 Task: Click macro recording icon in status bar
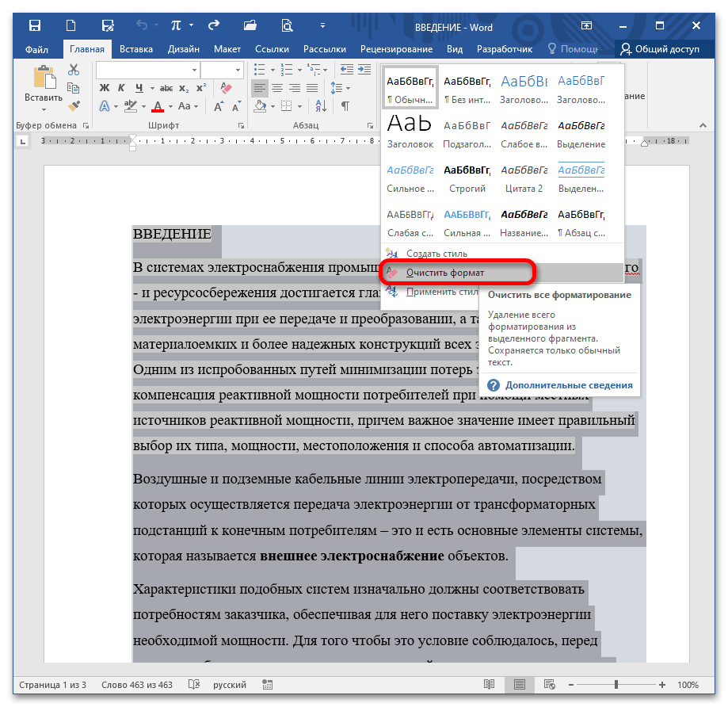268,684
